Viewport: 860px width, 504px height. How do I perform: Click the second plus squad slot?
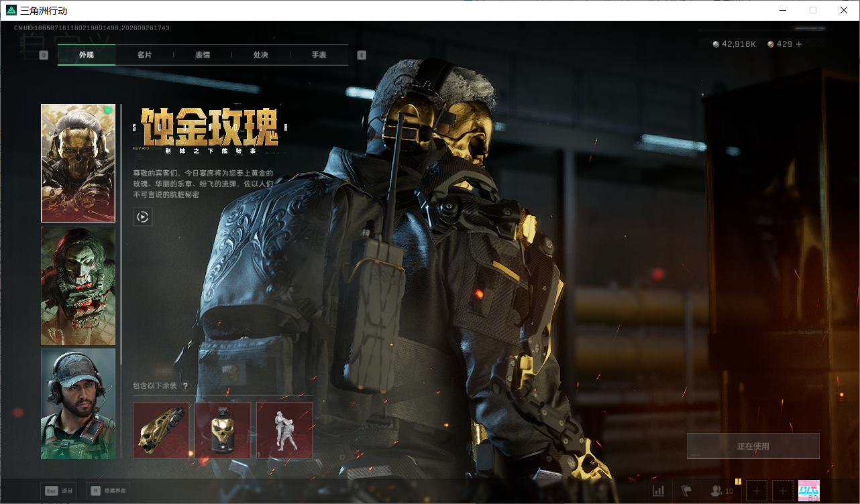[783, 491]
